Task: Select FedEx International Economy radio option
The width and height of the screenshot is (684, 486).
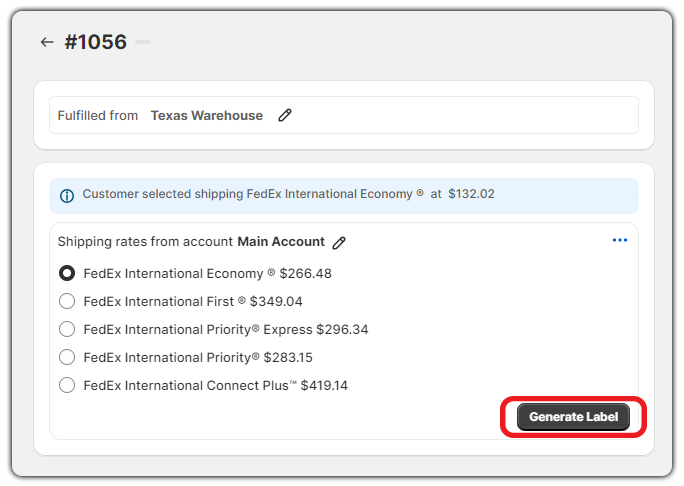Action: click(x=67, y=273)
